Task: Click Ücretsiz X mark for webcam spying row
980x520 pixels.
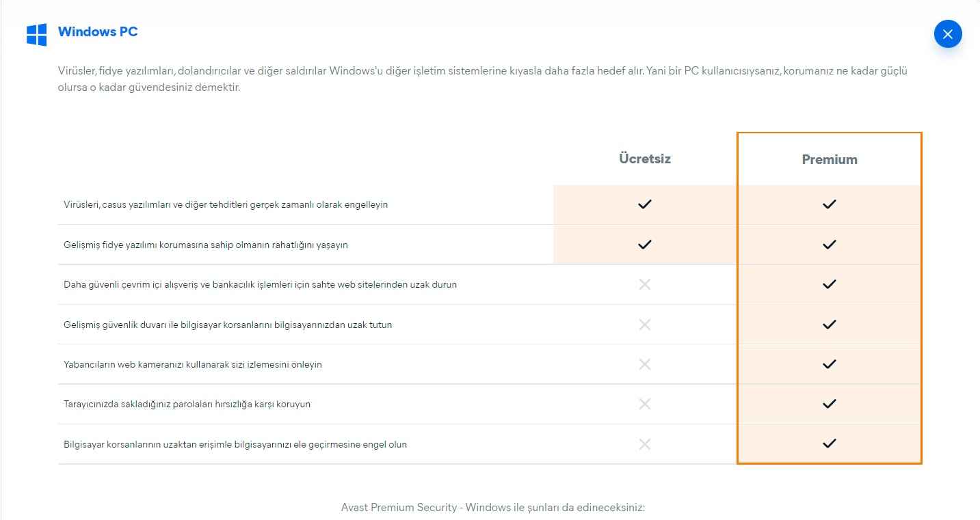Action: click(x=644, y=364)
